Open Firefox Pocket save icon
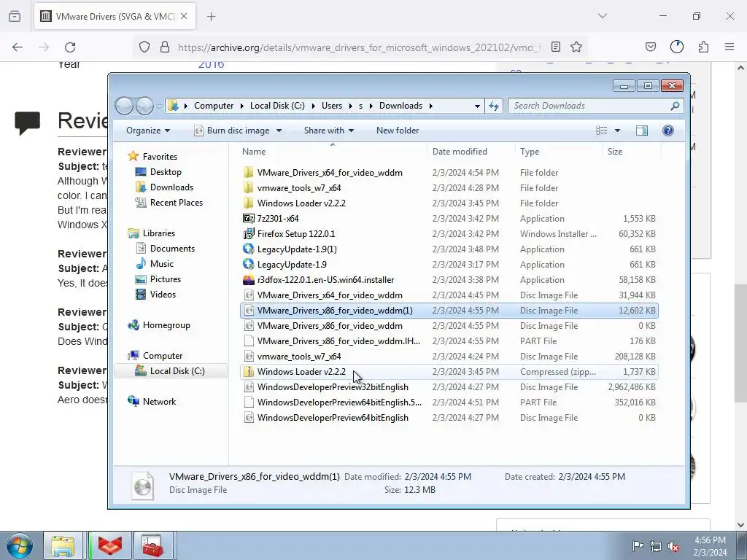747x560 pixels. [650, 47]
